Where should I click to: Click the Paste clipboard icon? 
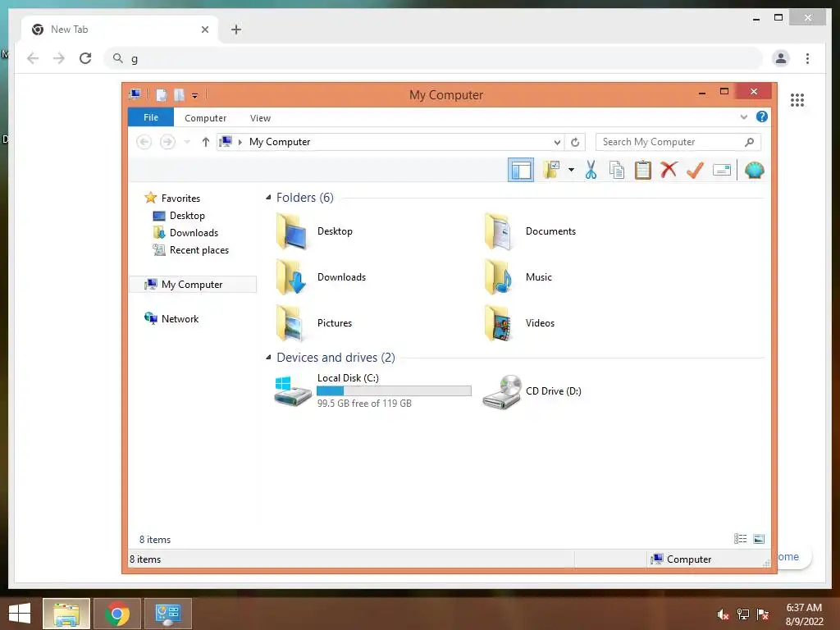[x=643, y=171]
